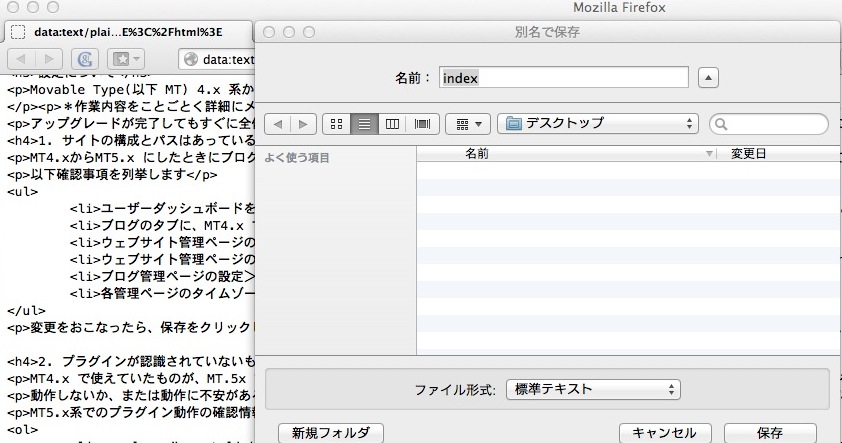Sort files by 変更日 column header
This screenshot has width=842, height=443.
pos(780,154)
